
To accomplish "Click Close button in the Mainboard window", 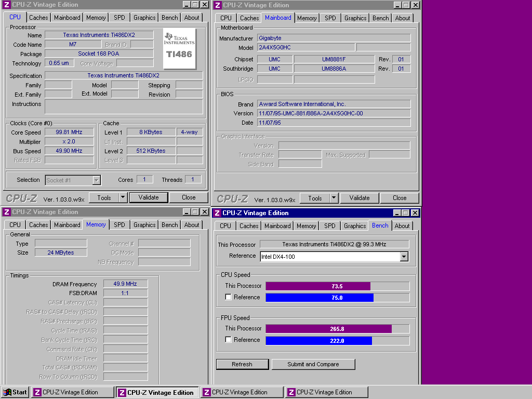I will tap(400, 198).
